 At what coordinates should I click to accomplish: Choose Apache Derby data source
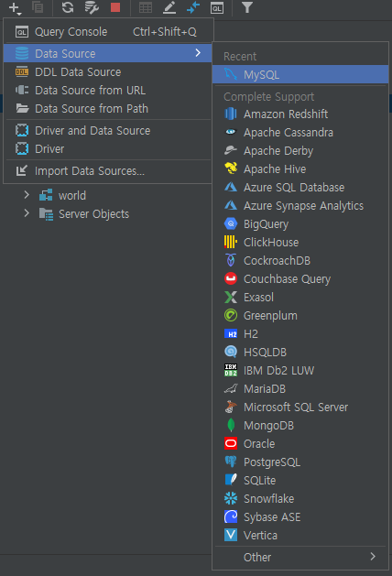(300, 151)
